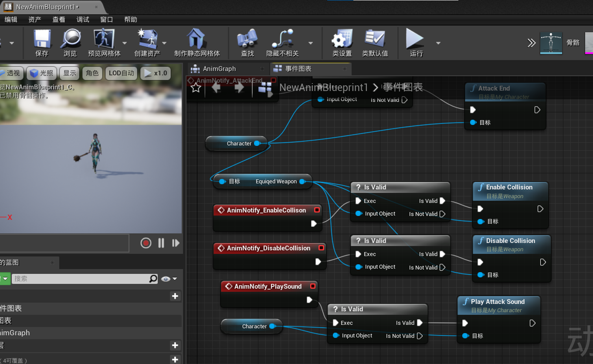Screen dimensions: 593x364
Task: Save the blueprint with the 保存 icon
Action: [42, 43]
